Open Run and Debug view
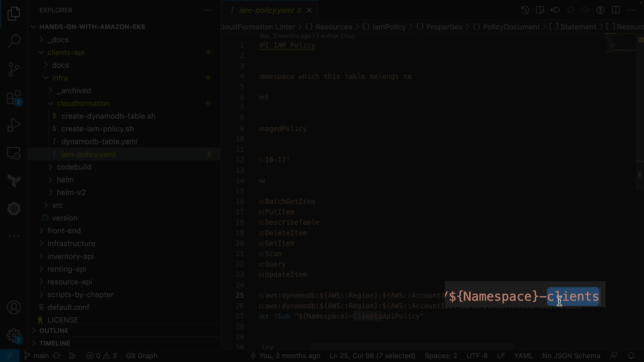This screenshot has width=644, height=362. pyautogui.click(x=14, y=125)
